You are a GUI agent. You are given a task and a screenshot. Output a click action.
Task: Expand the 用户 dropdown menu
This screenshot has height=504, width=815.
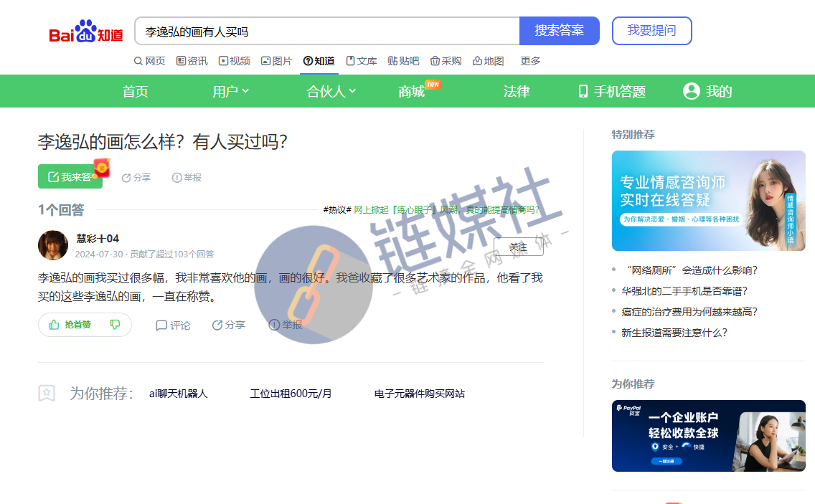coord(231,91)
